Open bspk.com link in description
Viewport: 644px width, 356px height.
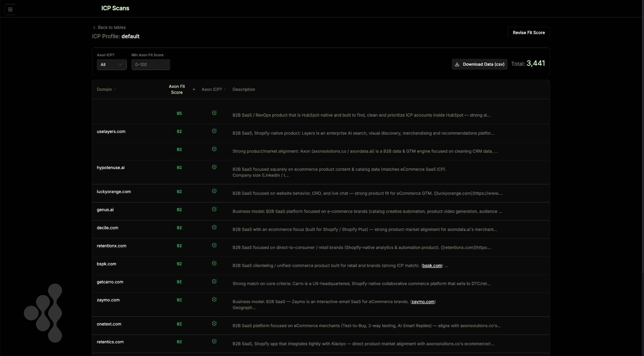coord(432,265)
